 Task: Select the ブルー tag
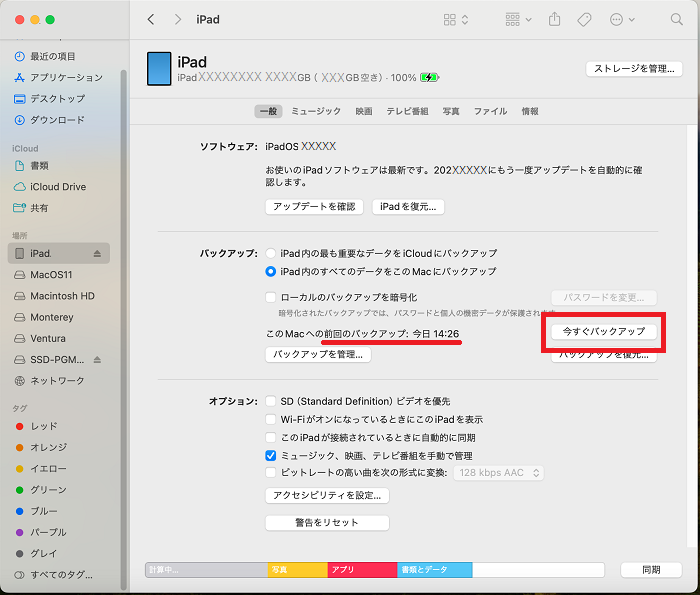[x=36, y=511]
